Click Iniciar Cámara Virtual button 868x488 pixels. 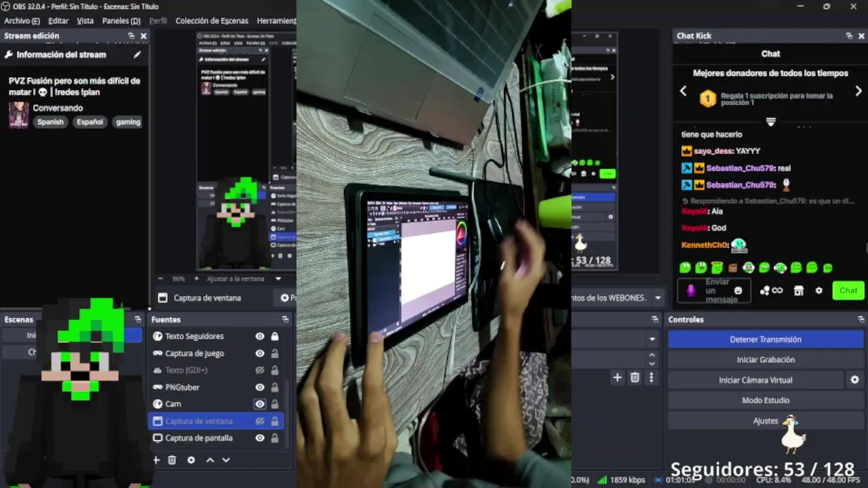[x=755, y=380]
